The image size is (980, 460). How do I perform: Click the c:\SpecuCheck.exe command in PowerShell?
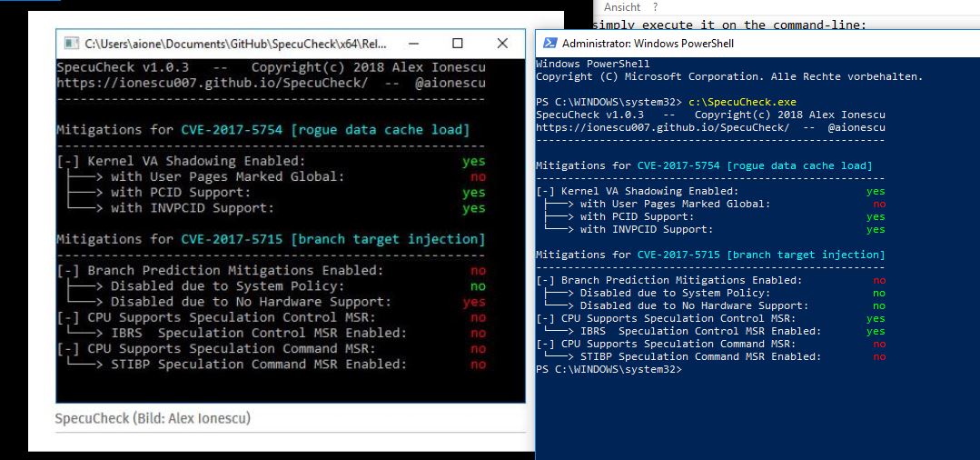(x=743, y=102)
